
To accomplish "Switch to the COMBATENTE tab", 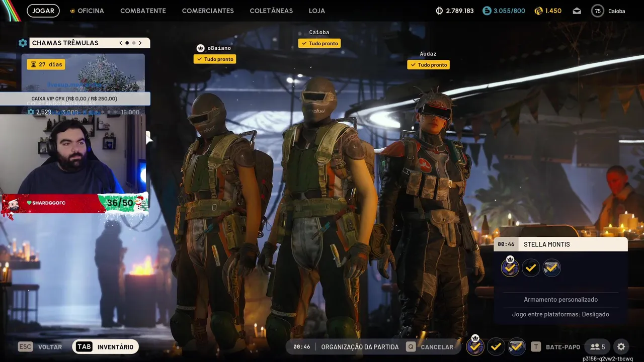I will 143,11.
